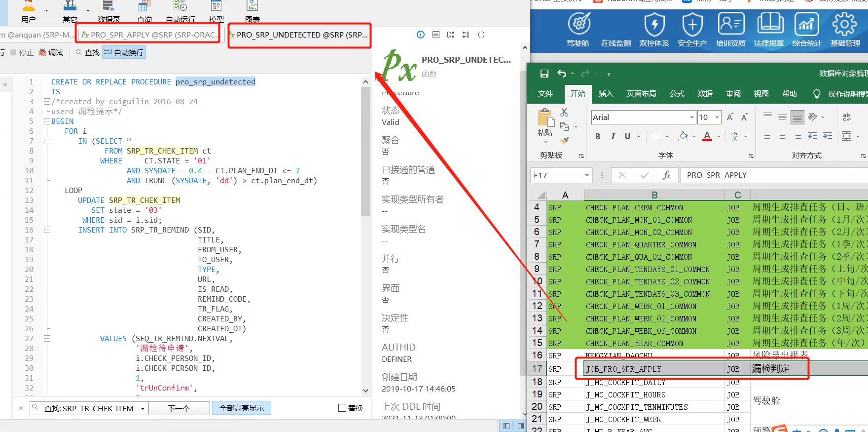Click the Increase Indent icon in Excel

pyautogui.click(x=828, y=136)
